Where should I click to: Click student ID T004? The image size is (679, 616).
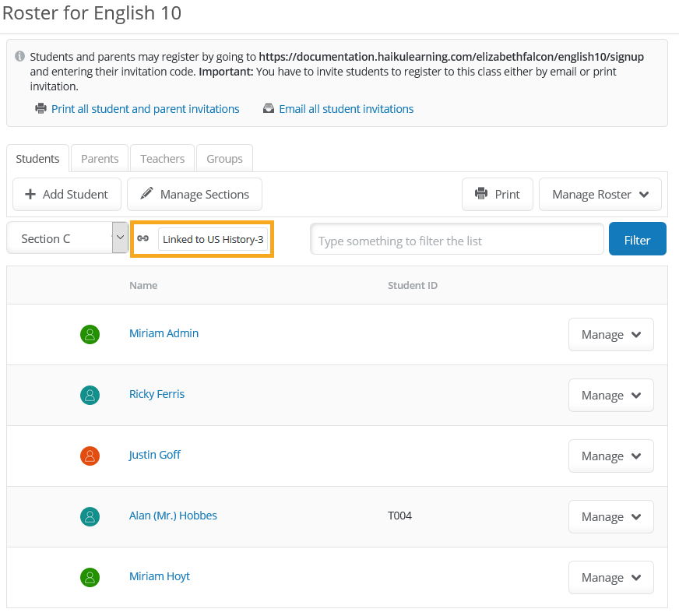pyautogui.click(x=399, y=516)
